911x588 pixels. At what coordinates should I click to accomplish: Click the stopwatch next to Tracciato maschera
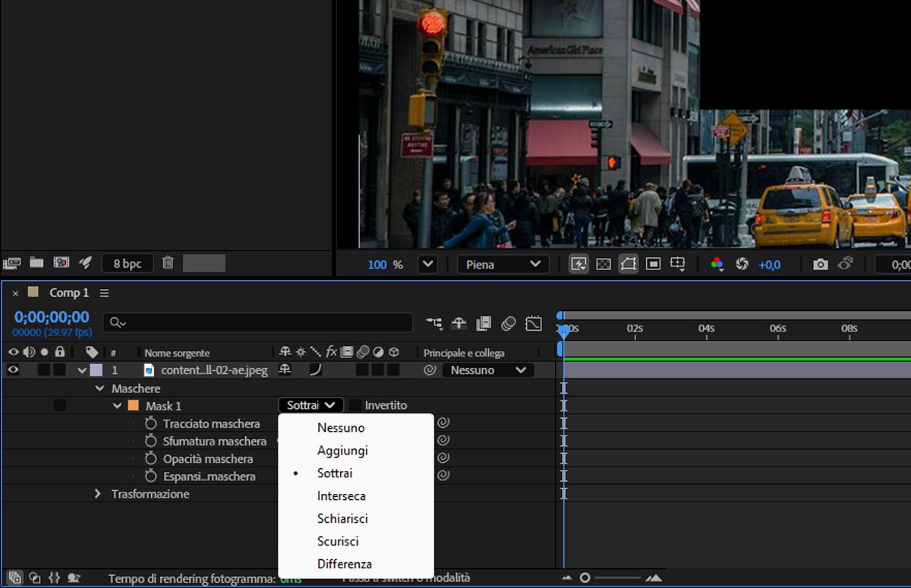(150, 423)
